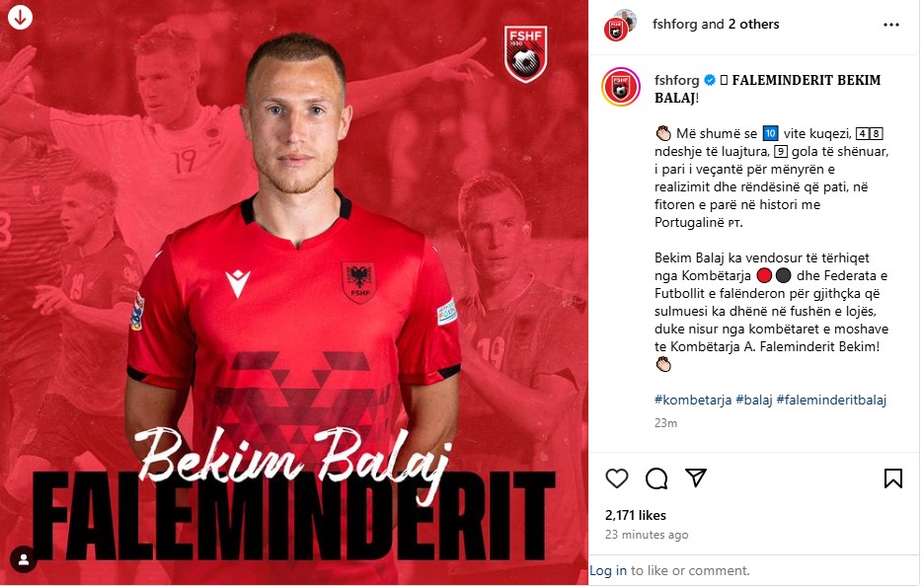Share post with paper plane icon
Viewport: 924px width, 586px height.
(x=695, y=477)
